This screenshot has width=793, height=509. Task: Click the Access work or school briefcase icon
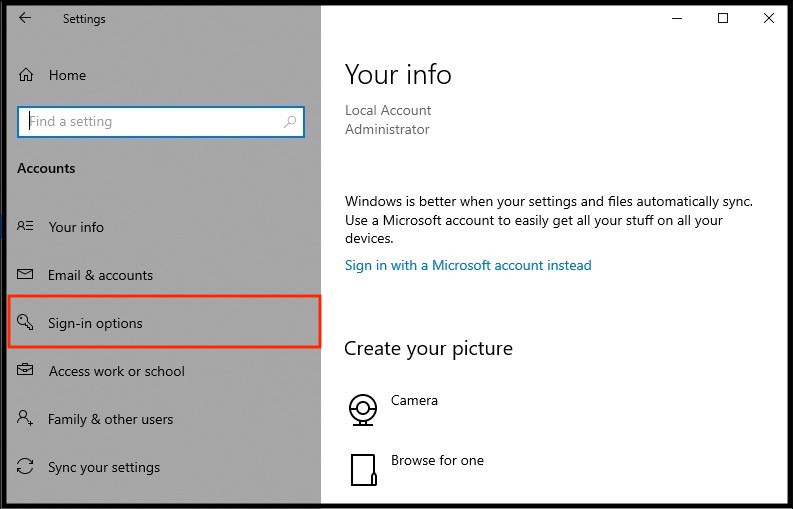25,370
